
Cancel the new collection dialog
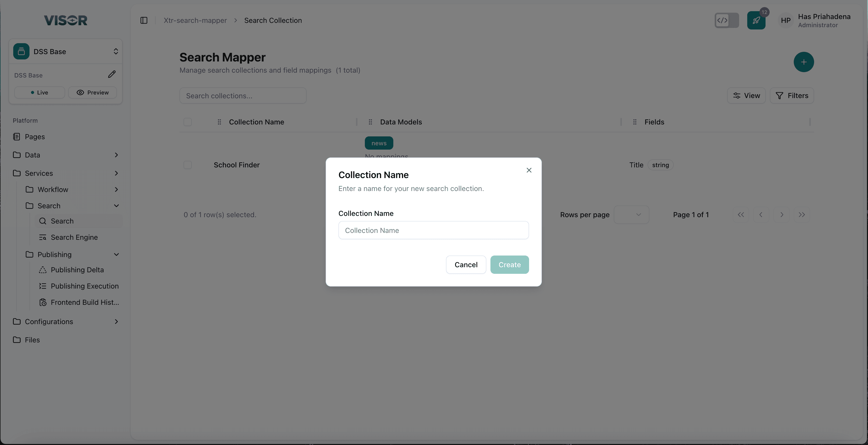coord(466,265)
